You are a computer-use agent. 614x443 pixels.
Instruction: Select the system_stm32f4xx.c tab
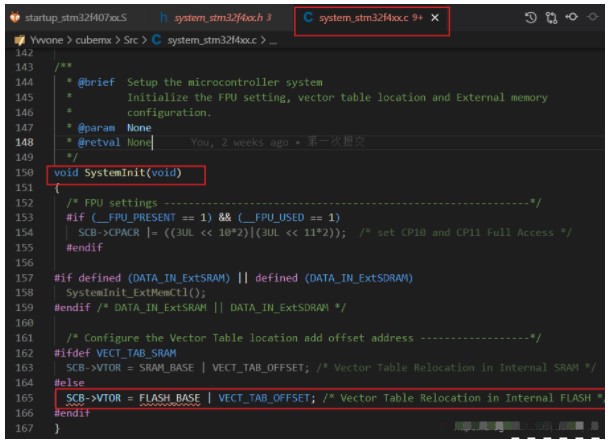pyautogui.click(x=363, y=18)
